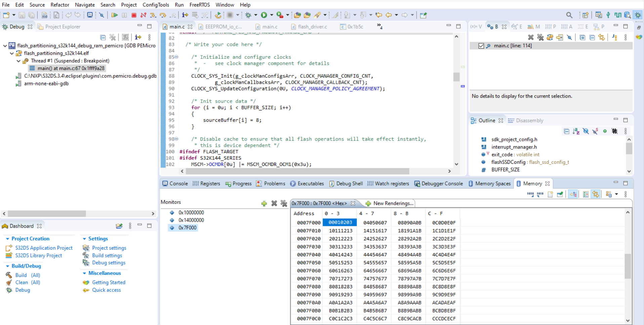Click the Step Over toolbar icon

163,15
